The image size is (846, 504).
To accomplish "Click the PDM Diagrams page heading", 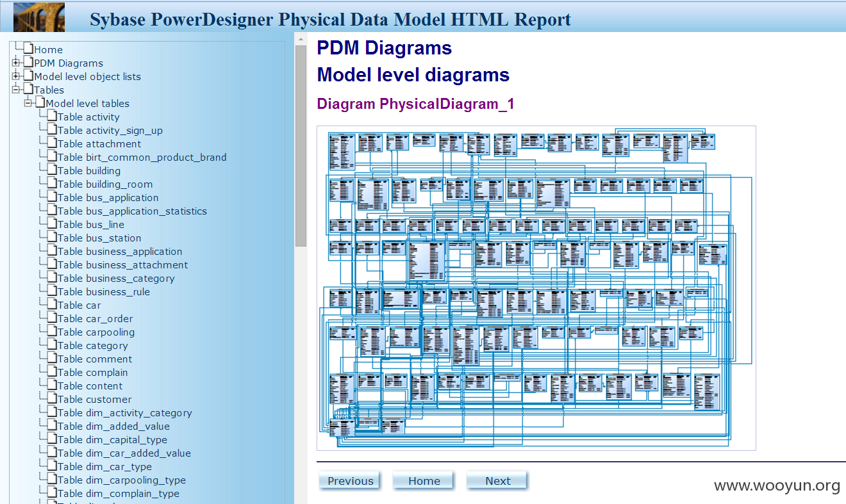I will (x=385, y=48).
